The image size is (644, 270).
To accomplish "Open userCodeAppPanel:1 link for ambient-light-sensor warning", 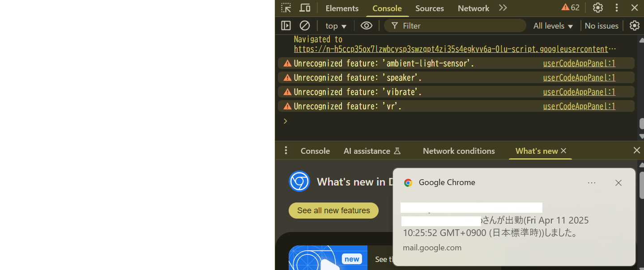I will pyautogui.click(x=579, y=63).
